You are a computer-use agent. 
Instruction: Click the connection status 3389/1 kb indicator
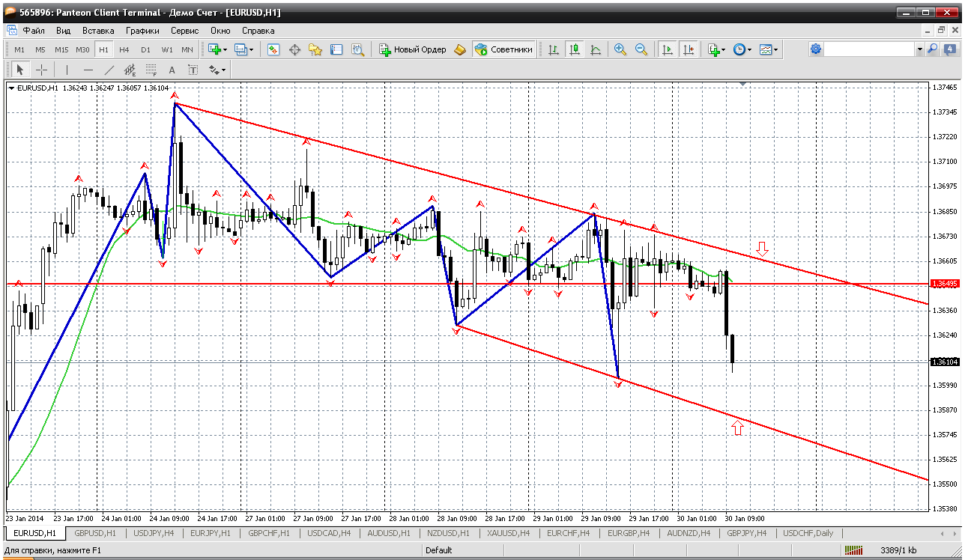[x=898, y=550]
